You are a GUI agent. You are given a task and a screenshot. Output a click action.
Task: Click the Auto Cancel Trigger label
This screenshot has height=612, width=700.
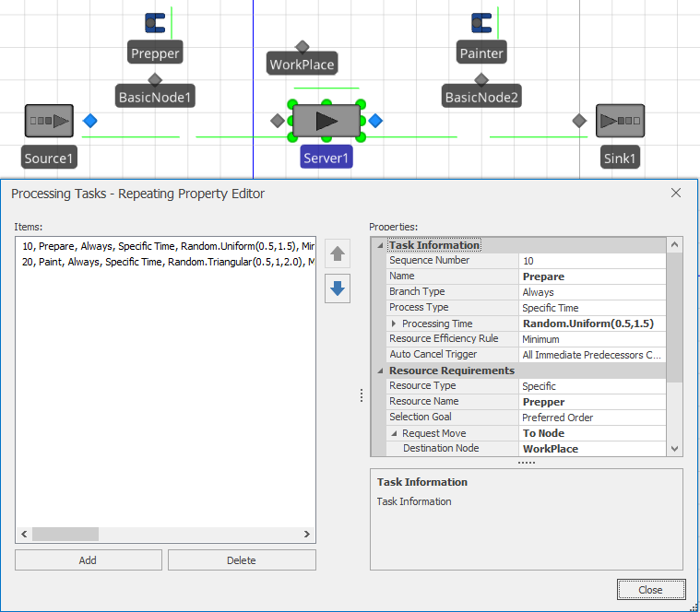[x=433, y=354]
